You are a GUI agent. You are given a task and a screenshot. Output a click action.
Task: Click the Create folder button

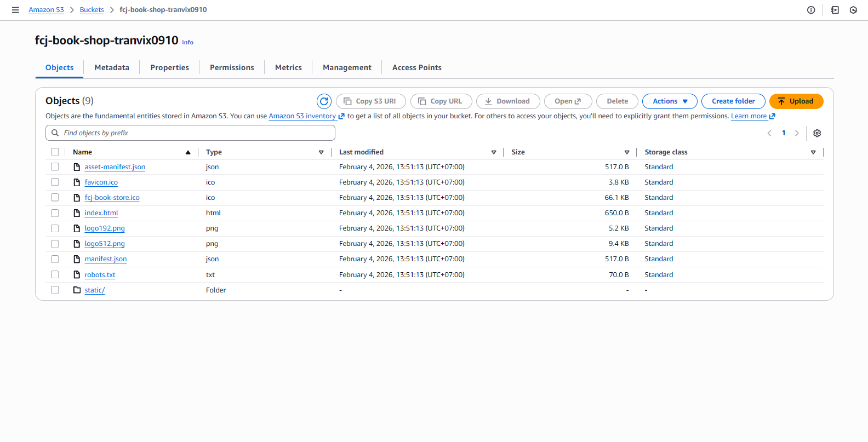point(733,101)
